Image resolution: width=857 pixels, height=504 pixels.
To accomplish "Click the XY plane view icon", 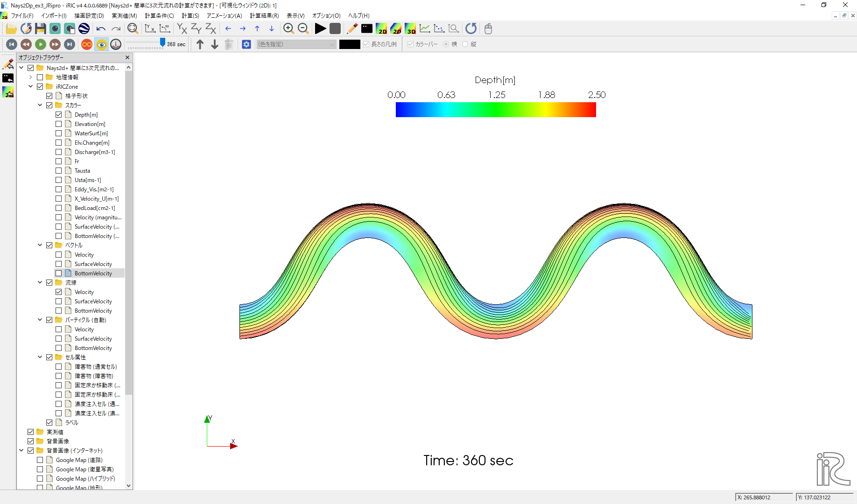I will pos(182,29).
